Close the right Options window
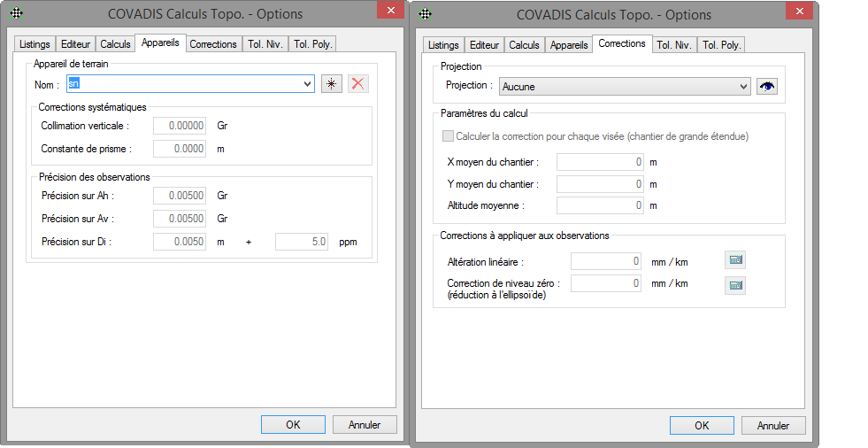The image size is (868, 448). coord(799,11)
